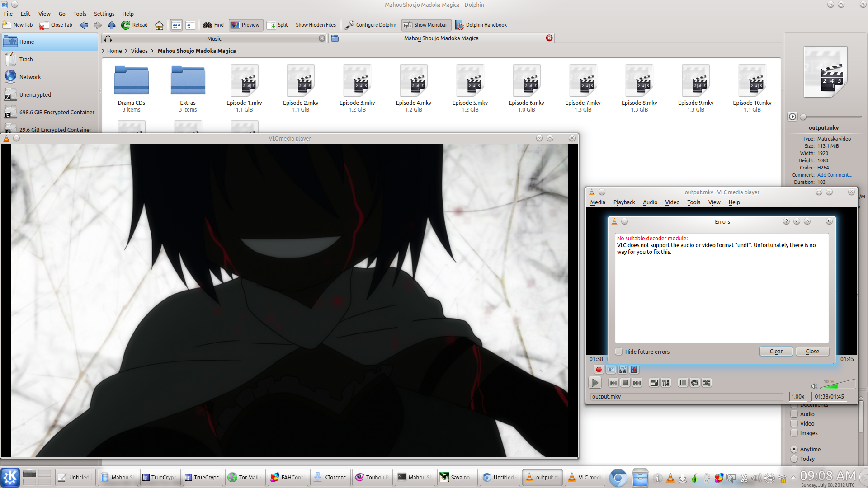Jump to previous media in VLC
Viewport: 868px width, 488px height.
click(613, 383)
